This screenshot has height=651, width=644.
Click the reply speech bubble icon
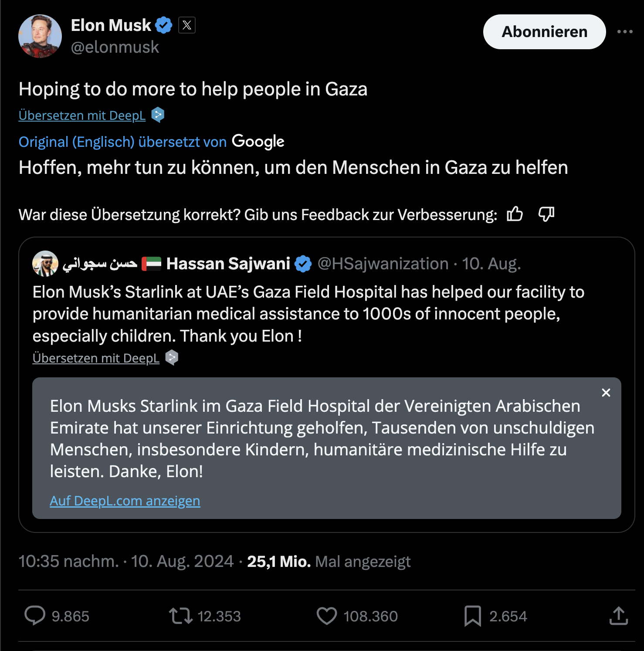(x=35, y=616)
